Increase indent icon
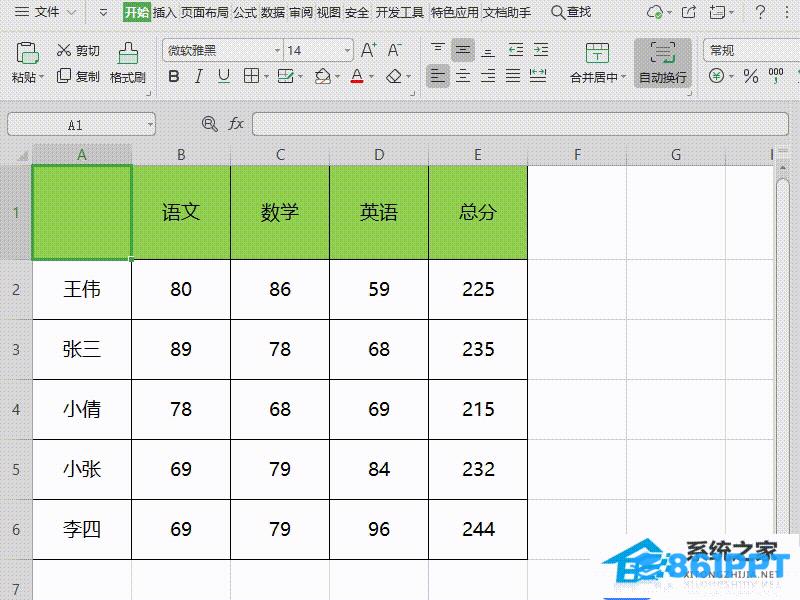 coord(541,50)
